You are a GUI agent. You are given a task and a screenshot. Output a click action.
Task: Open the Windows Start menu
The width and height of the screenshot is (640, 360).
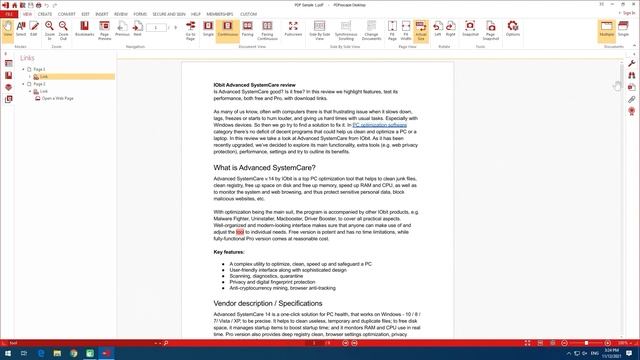pos(8,353)
